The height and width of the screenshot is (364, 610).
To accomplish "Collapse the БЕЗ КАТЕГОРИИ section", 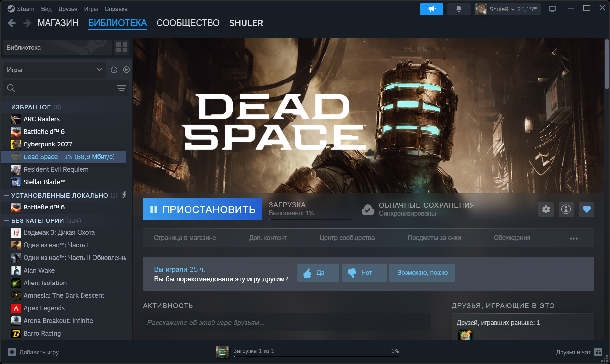I will (x=6, y=220).
